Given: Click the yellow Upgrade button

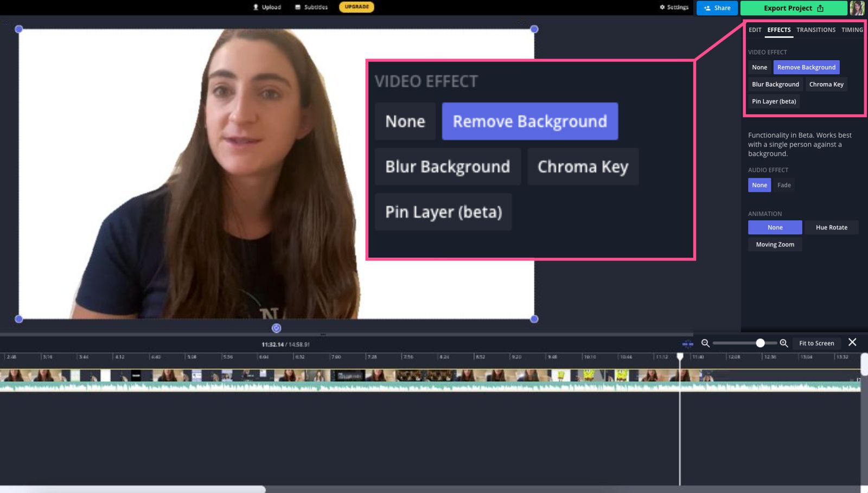Looking at the screenshot, I should click(356, 7).
